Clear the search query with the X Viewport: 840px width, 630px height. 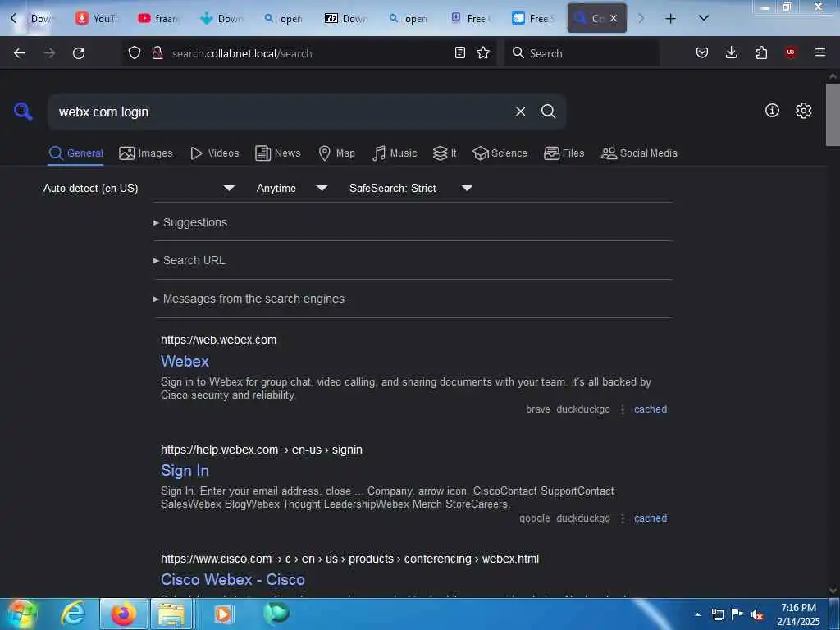coord(520,112)
